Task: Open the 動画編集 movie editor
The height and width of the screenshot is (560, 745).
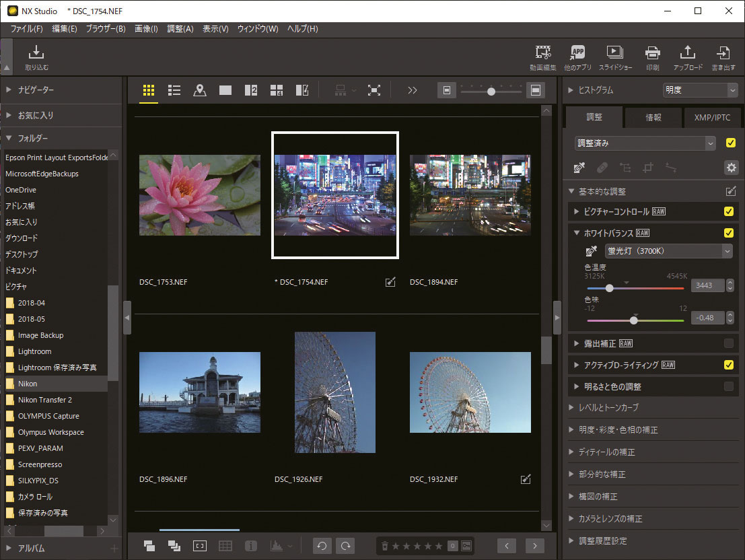Action: point(543,58)
